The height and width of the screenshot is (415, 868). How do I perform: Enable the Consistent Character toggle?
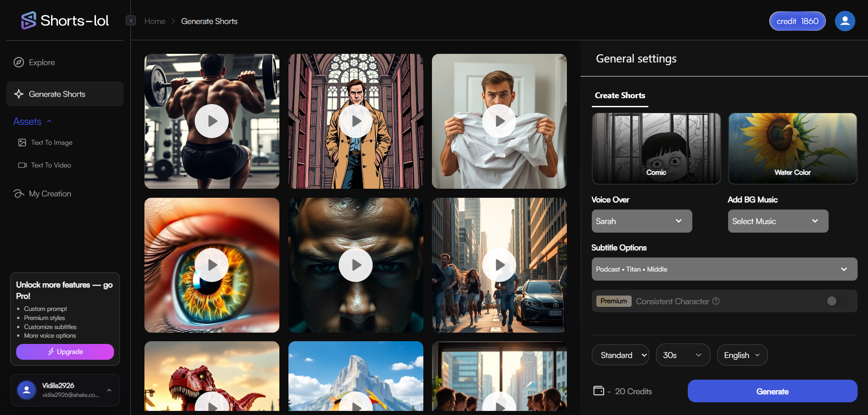pyautogui.click(x=836, y=301)
